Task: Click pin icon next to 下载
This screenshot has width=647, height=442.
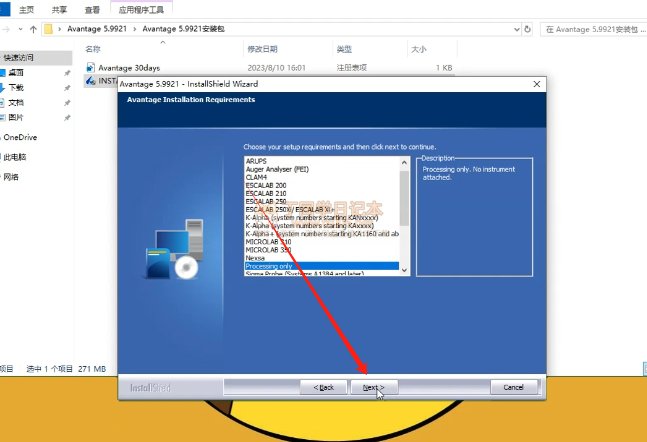Action: coord(67,88)
